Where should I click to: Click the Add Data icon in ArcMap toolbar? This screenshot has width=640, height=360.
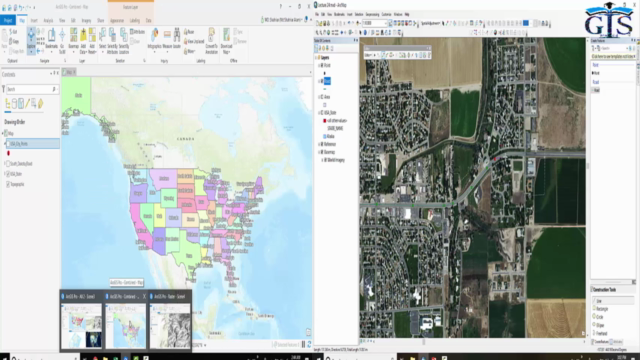358,23
